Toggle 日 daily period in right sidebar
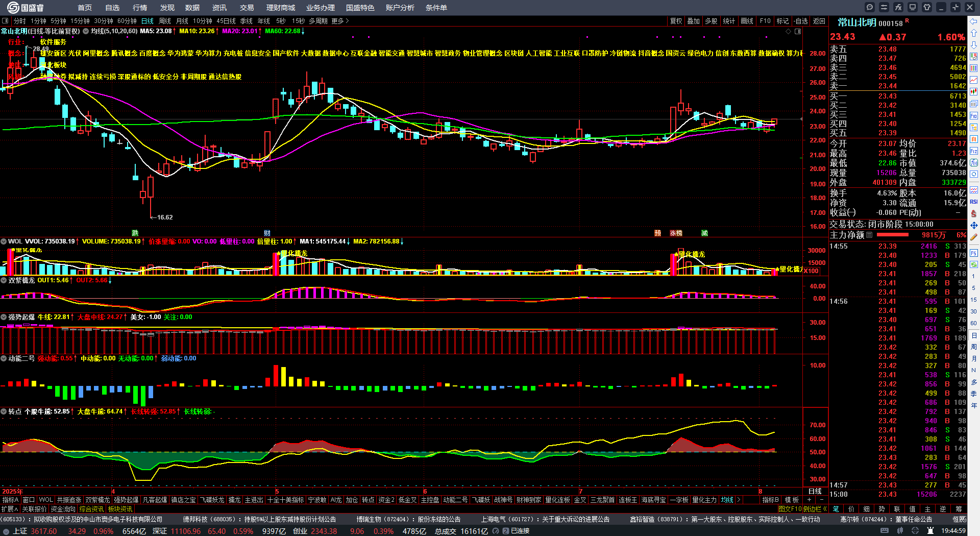The height and width of the screenshot is (536, 980). tap(974, 335)
